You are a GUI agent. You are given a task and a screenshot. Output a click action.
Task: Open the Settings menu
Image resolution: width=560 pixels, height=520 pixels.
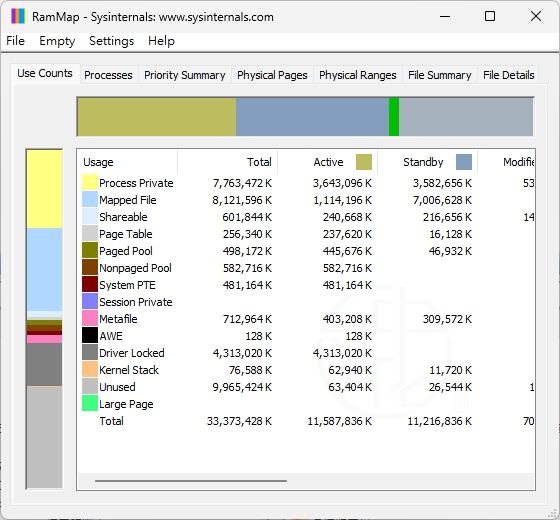coord(111,41)
